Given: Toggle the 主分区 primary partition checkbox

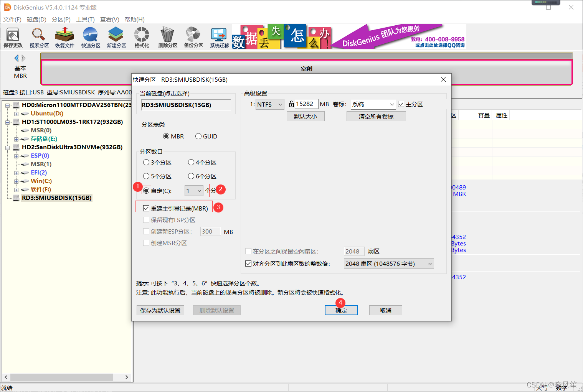Looking at the screenshot, I should [x=401, y=104].
